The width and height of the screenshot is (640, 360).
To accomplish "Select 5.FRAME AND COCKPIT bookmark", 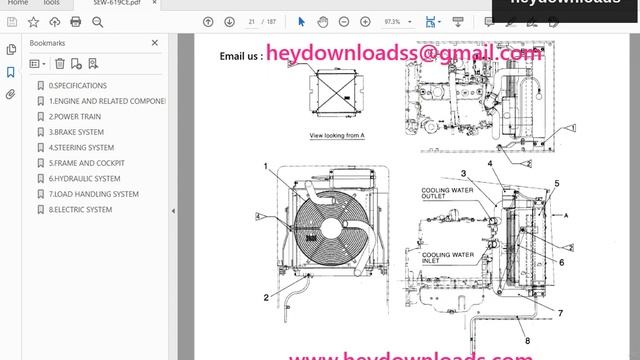I will tap(87, 163).
